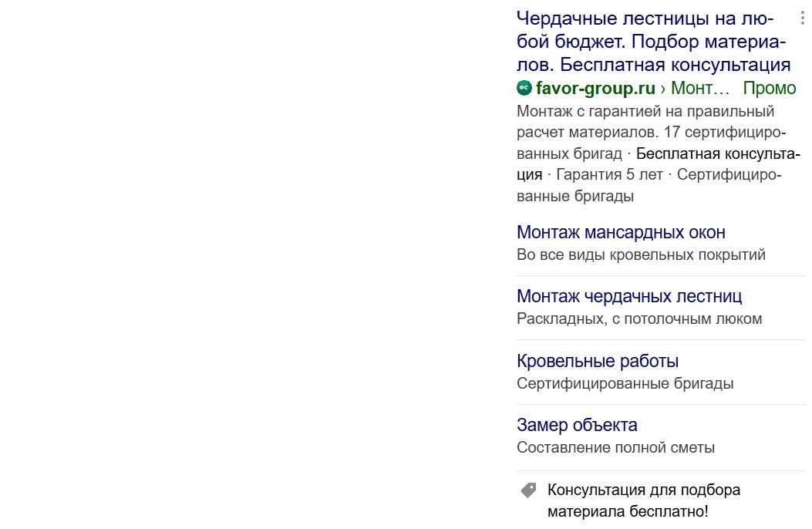The height and width of the screenshot is (529, 812).
Task: Open the 'Замер объекта' sitelink
Action: coord(577,425)
